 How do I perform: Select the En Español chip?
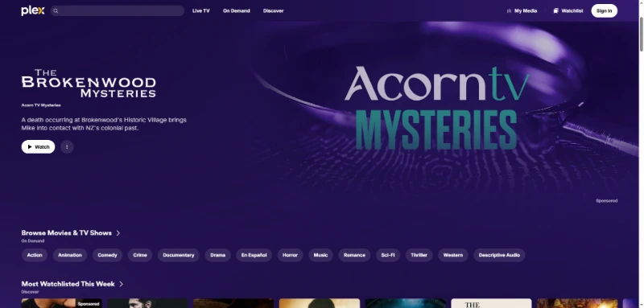tap(254, 255)
